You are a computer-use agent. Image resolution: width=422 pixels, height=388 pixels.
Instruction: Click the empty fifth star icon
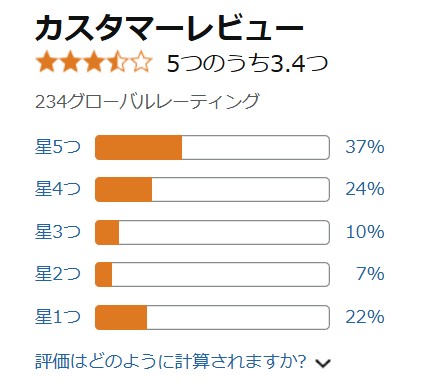(141, 62)
